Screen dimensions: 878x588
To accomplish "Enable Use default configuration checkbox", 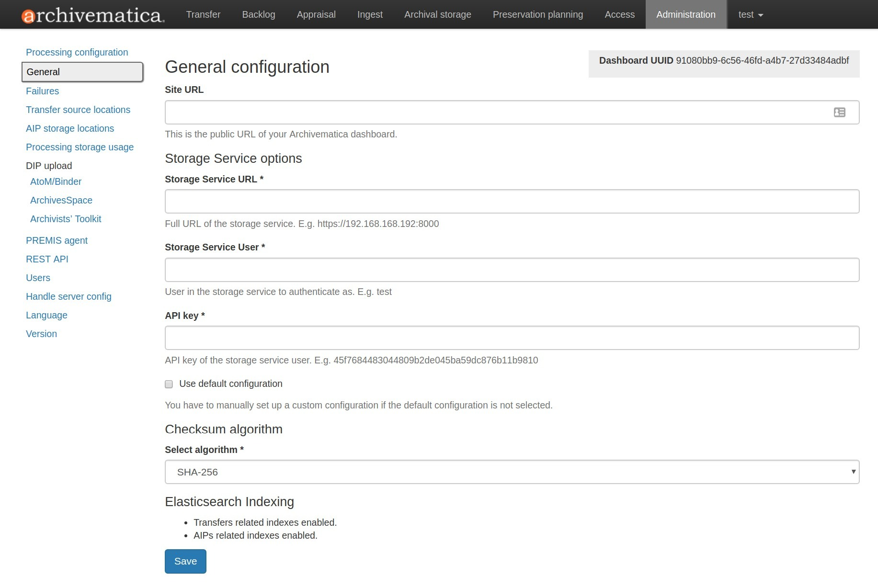I will (x=169, y=384).
